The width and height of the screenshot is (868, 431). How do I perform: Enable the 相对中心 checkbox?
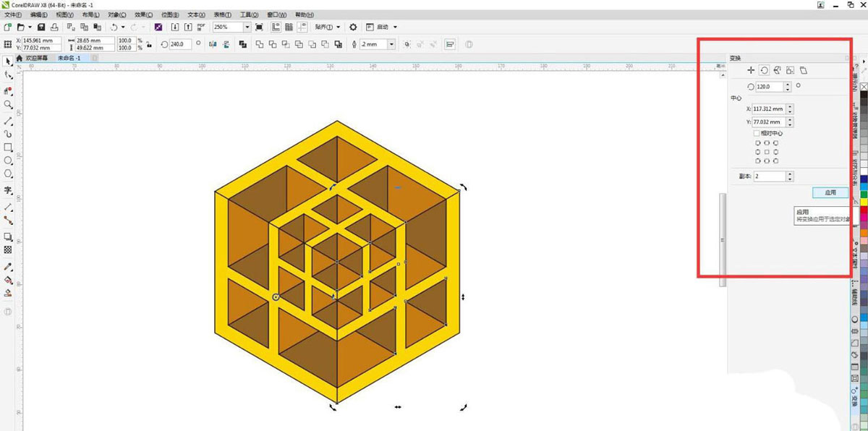point(757,133)
